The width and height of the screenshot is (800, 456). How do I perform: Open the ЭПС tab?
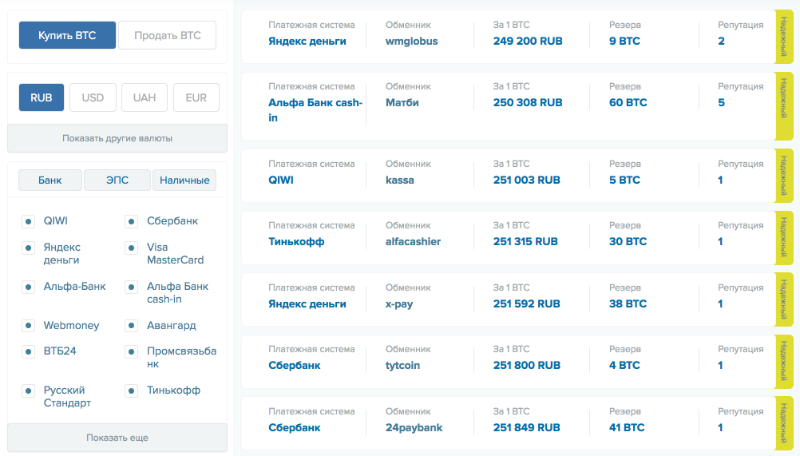117,181
